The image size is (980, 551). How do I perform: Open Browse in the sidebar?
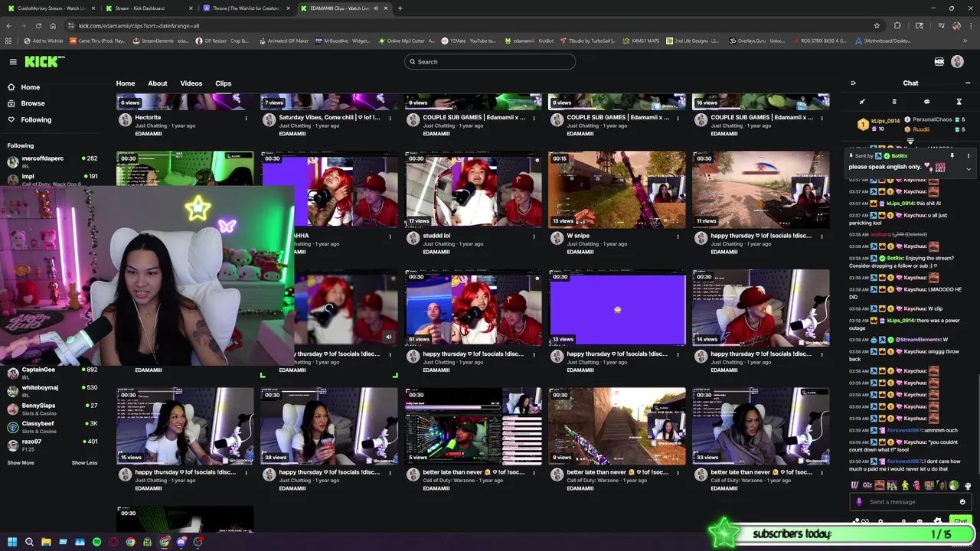pos(33,103)
